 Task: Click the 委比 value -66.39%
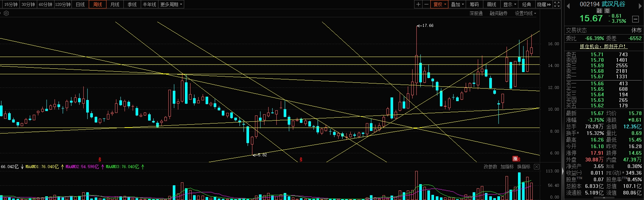point(595,38)
